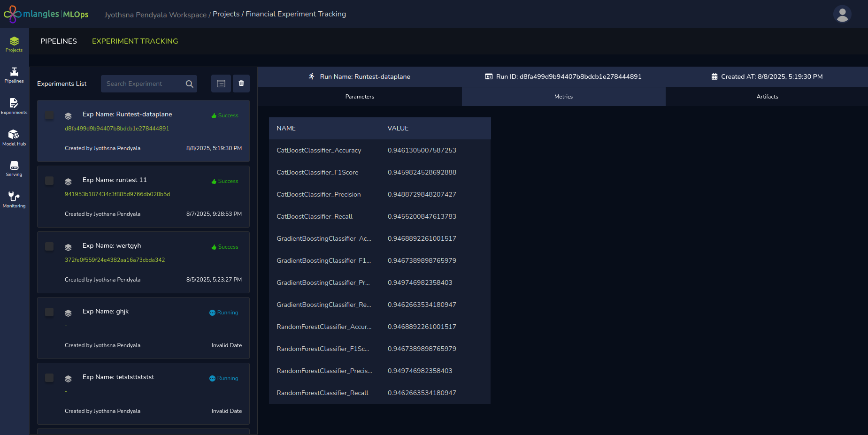The height and width of the screenshot is (435, 868).
Task: Open the PIPELINES top tab
Action: (x=59, y=41)
